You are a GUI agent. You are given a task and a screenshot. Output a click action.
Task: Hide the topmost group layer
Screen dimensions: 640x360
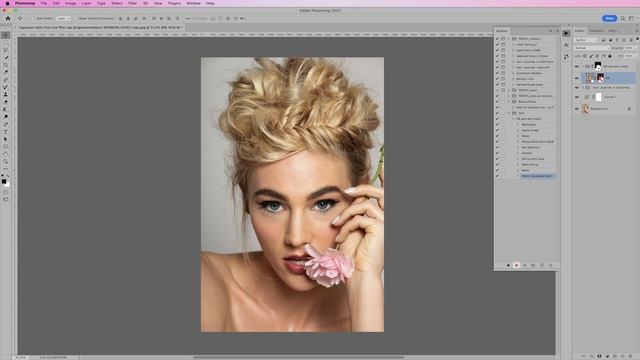pos(577,66)
